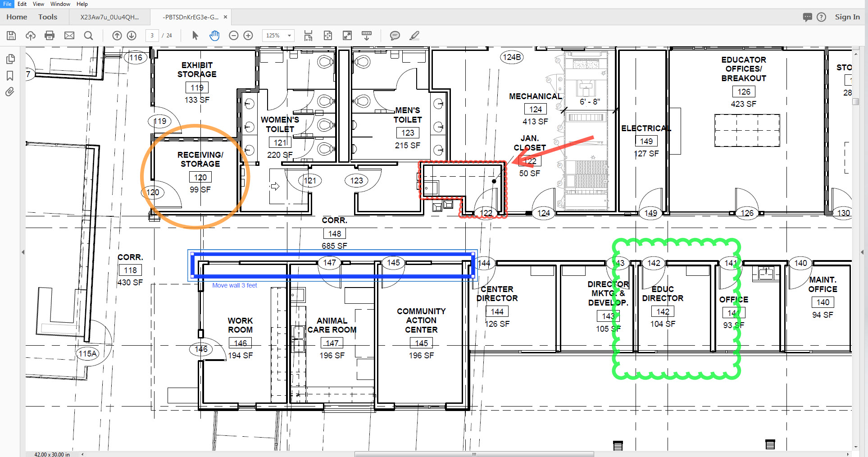Click the Sign In link
The width and height of the screenshot is (868, 457).
[x=847, y=17]
